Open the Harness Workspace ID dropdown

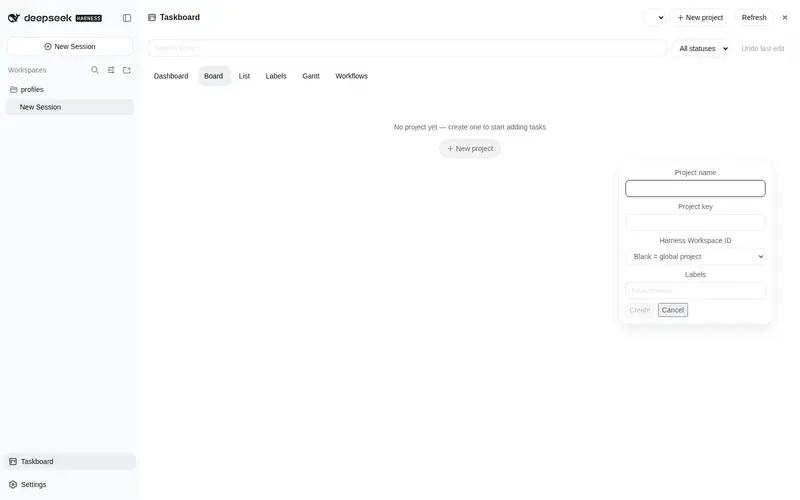click(x=695, y=257)
